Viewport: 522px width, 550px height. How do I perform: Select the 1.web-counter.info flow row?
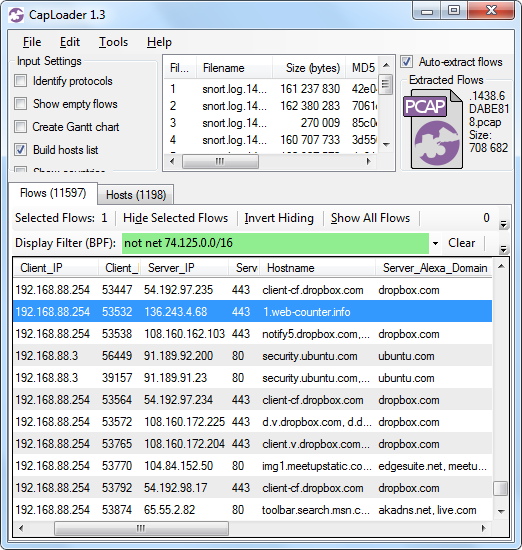253,311
